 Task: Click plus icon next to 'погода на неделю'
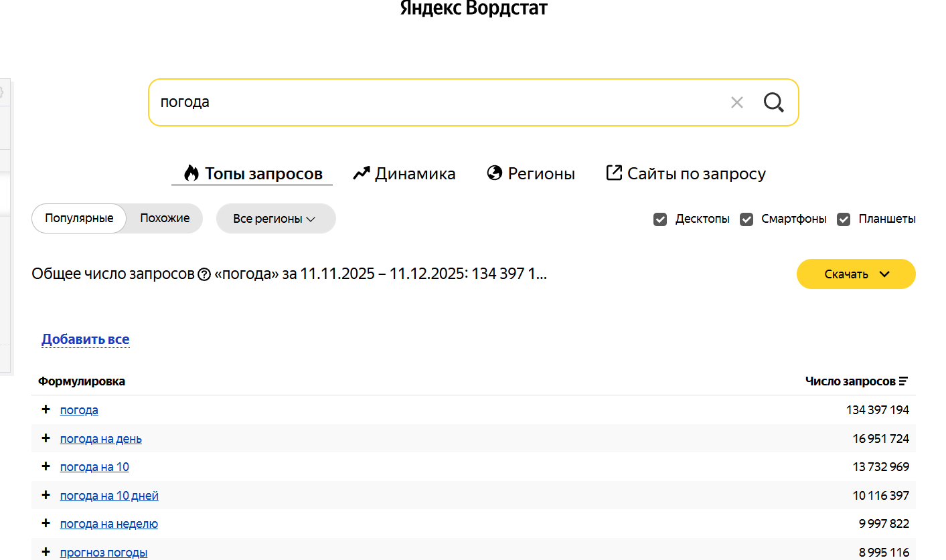(46, 523)
